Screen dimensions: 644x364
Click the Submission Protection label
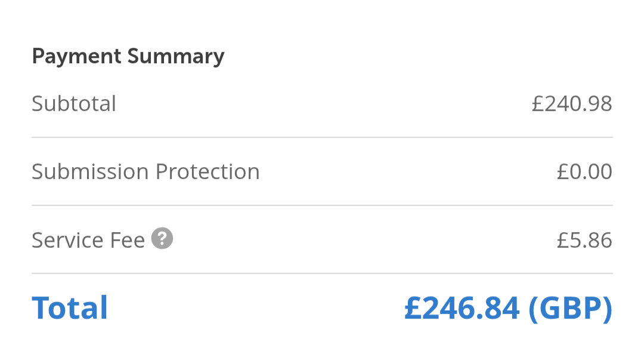click(145, 172)
